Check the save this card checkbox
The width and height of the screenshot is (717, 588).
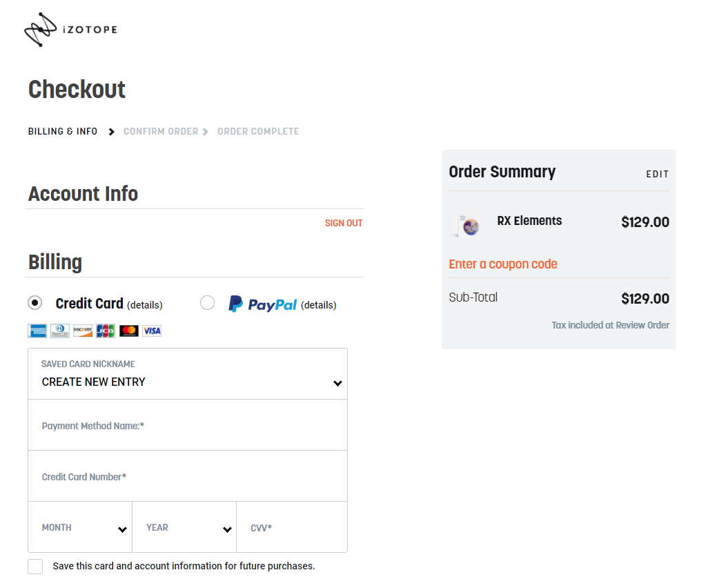tap(35, 566)
